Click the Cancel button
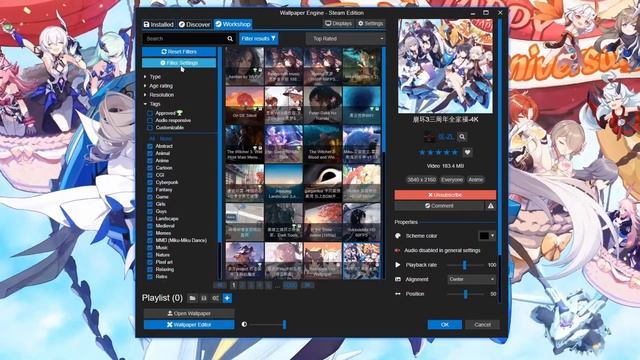The image size is (640, 360). [x=482, y=324]
